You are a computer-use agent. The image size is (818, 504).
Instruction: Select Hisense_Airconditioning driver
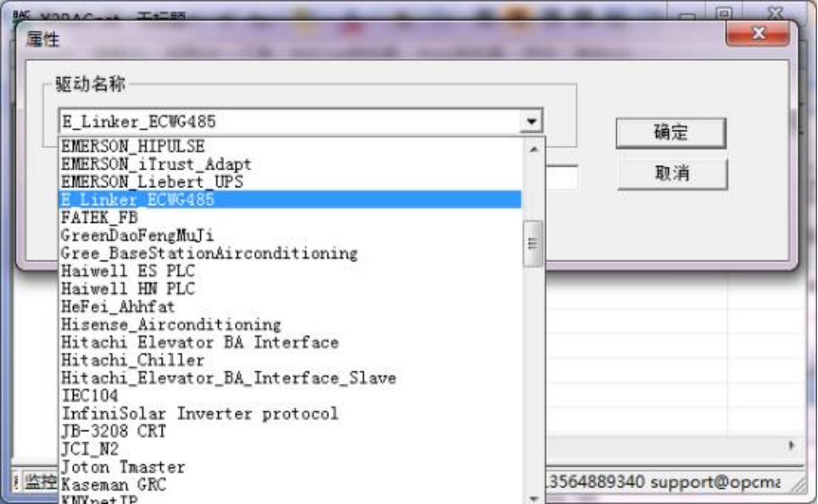[291, 324]
